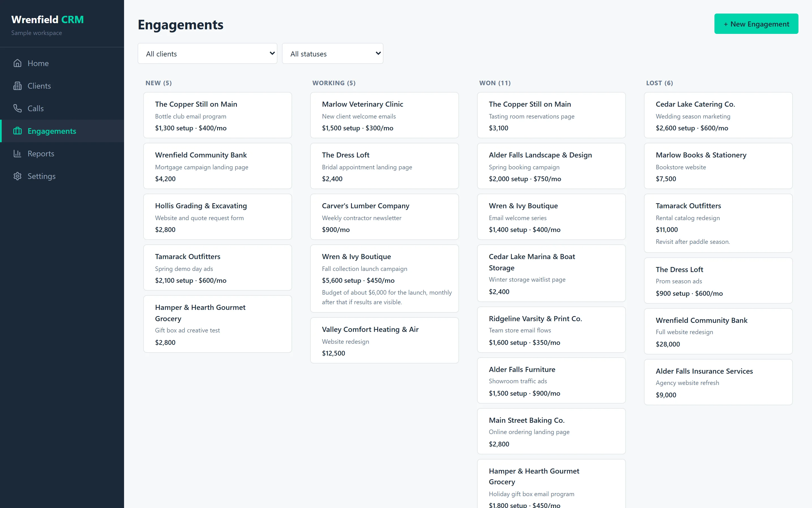Open Rental catalog redesign card
The image size is (812, 508).
tap(718, 223)
